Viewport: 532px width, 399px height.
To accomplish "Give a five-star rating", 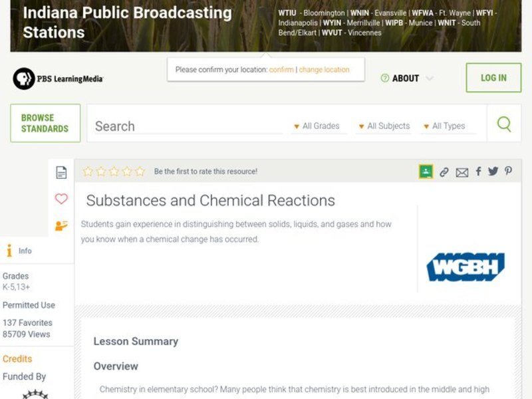I will click(x=139, y=171).
